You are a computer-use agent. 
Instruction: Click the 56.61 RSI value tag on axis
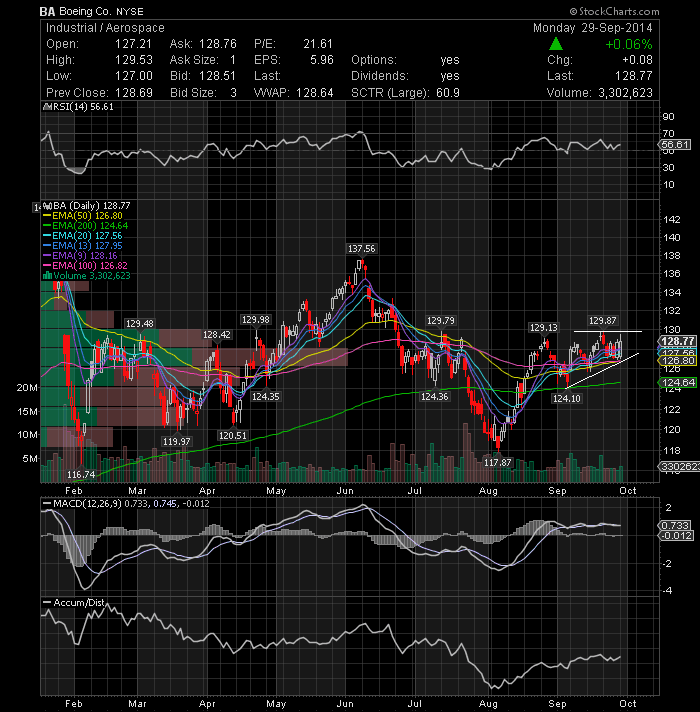[x=675, y=145]
